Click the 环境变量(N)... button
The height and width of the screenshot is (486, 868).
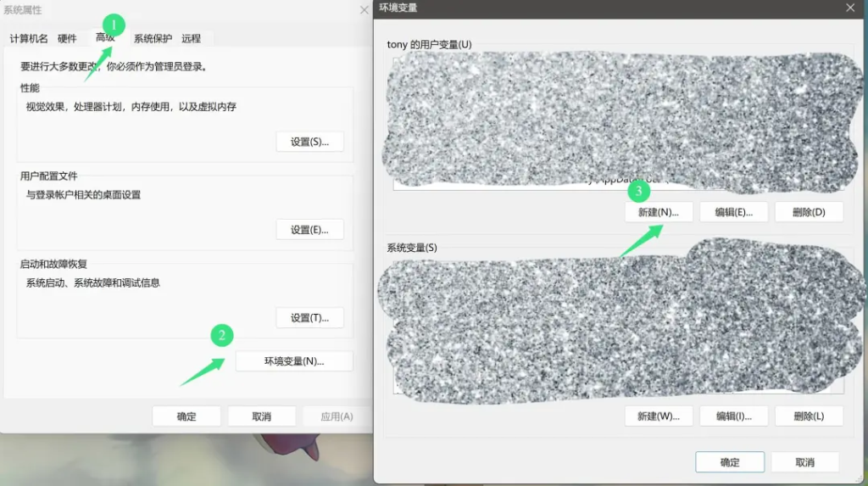coord(294,361)
